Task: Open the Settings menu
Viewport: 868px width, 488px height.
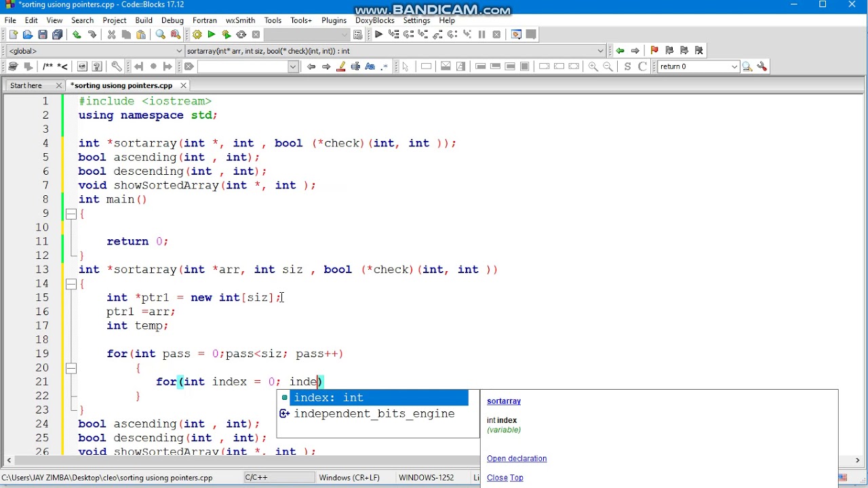Action: [x=416, y=20]
